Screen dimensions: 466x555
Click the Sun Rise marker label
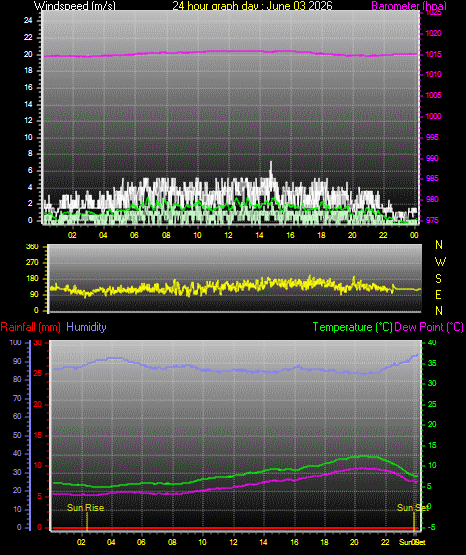tap(86, 508)
